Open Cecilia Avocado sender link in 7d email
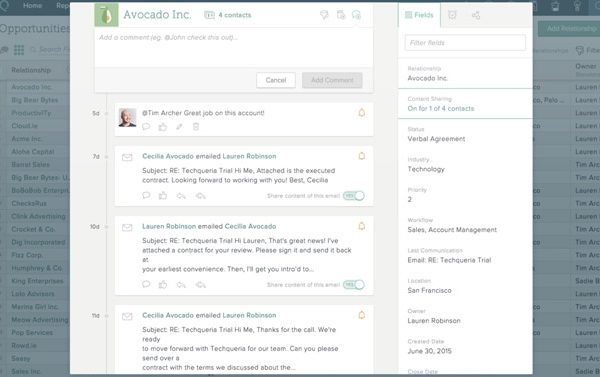The height and width of the screenshot is (377, 600). click(x=168, y=156)
